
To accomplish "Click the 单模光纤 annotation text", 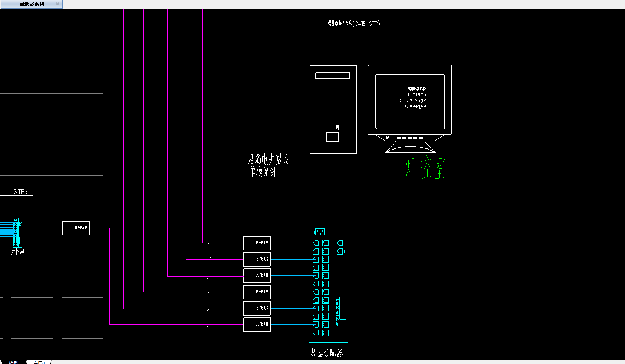I will 263,172.
